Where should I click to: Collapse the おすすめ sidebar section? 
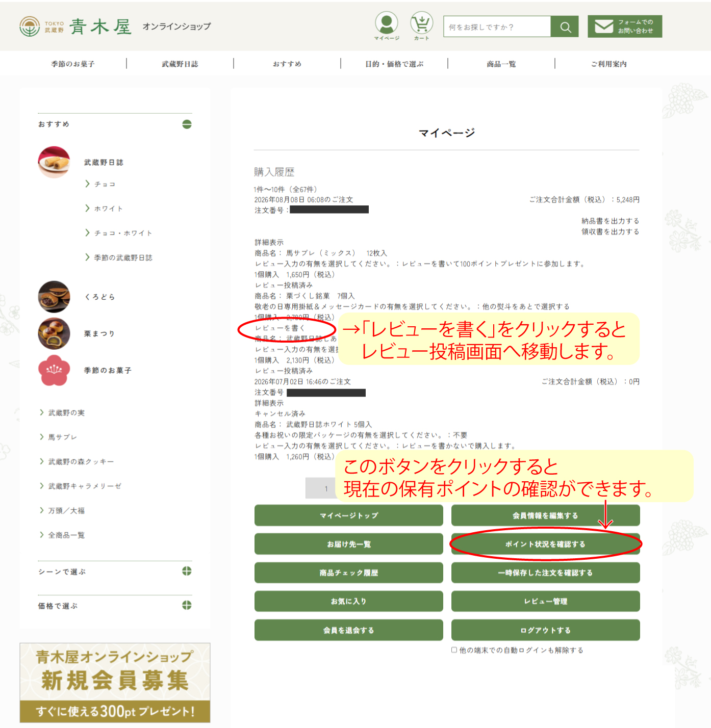pos(187,124)
